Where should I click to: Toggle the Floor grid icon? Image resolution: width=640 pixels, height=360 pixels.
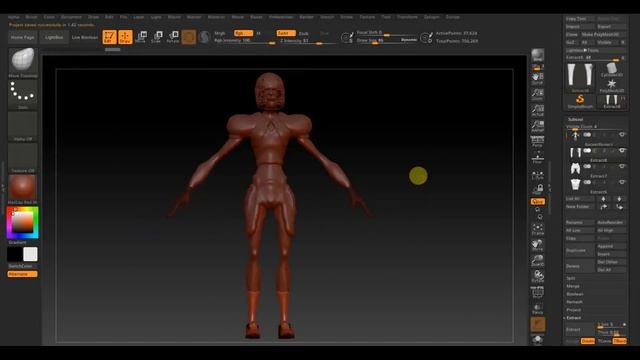click(538, 157)
